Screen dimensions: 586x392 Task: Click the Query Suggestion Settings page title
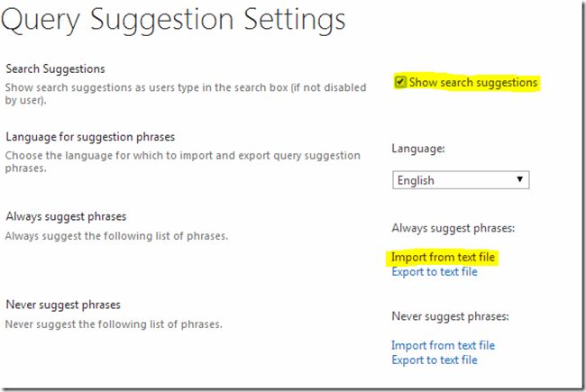tap(173, 19)
